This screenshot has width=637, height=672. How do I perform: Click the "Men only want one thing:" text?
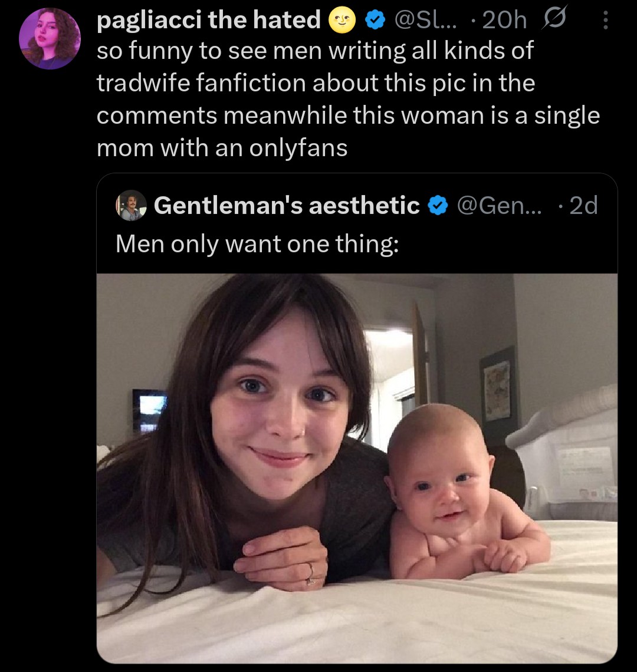pyautogui.click(x=257, y=243)
